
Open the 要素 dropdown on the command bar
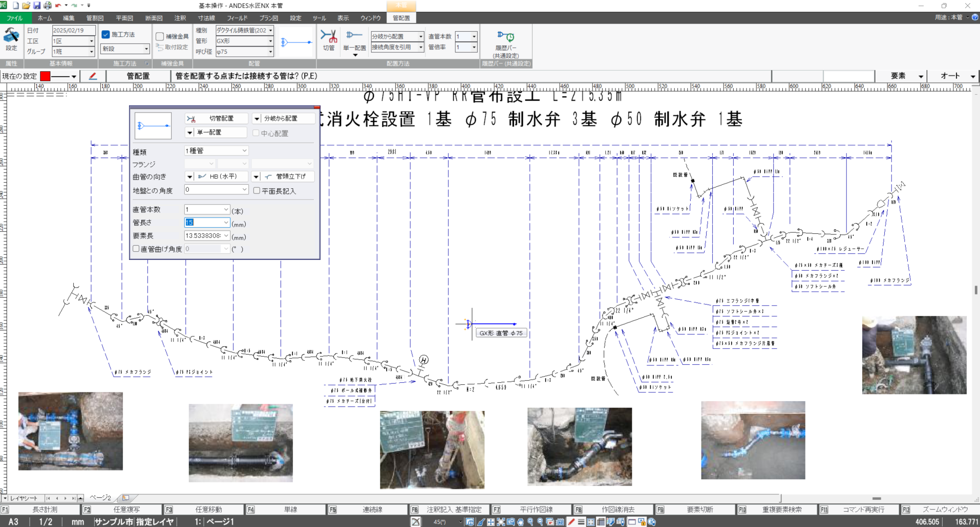point(921,76)
